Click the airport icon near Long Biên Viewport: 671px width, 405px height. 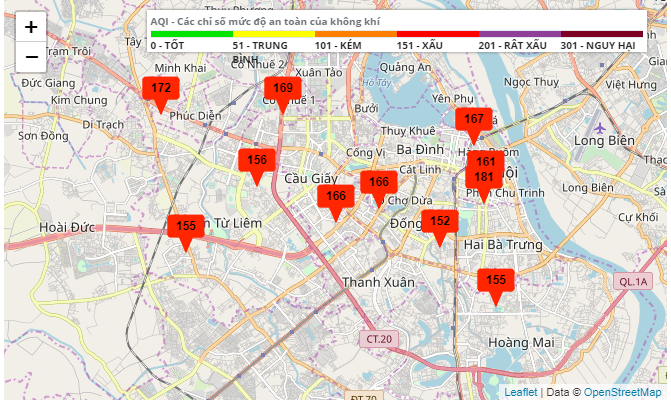click(599, 127)
